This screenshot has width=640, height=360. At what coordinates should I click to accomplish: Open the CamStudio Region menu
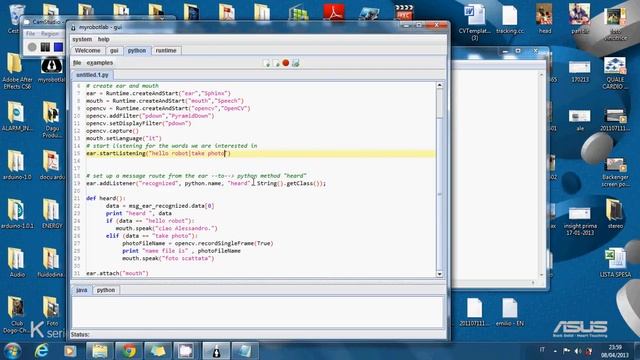[x=50, y=34]
